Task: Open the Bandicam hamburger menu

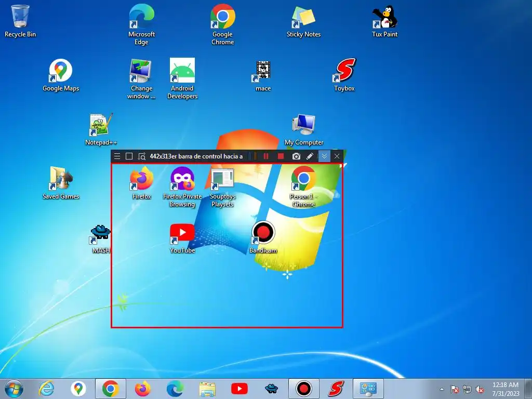Action: pos(117,156)
